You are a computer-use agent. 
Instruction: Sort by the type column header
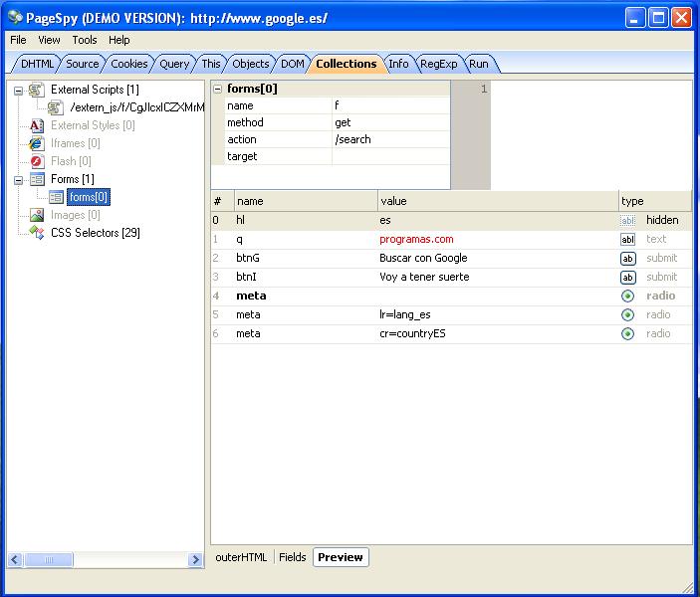655,201
